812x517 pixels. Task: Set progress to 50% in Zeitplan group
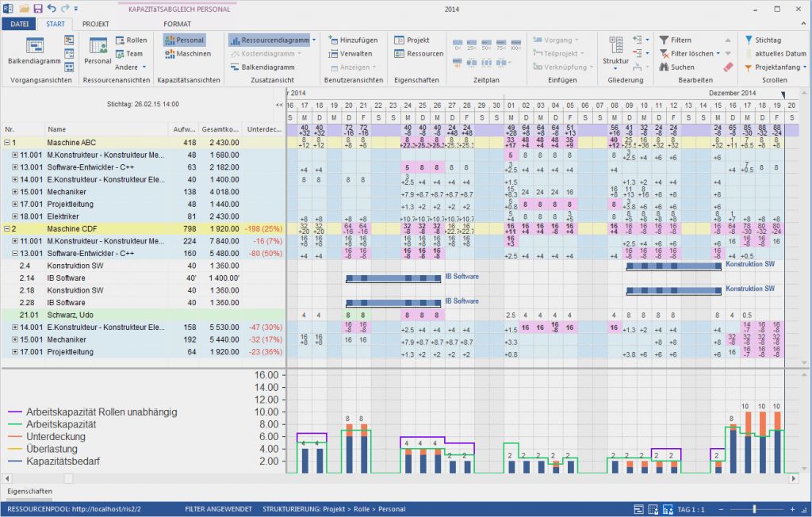[486, 44]
